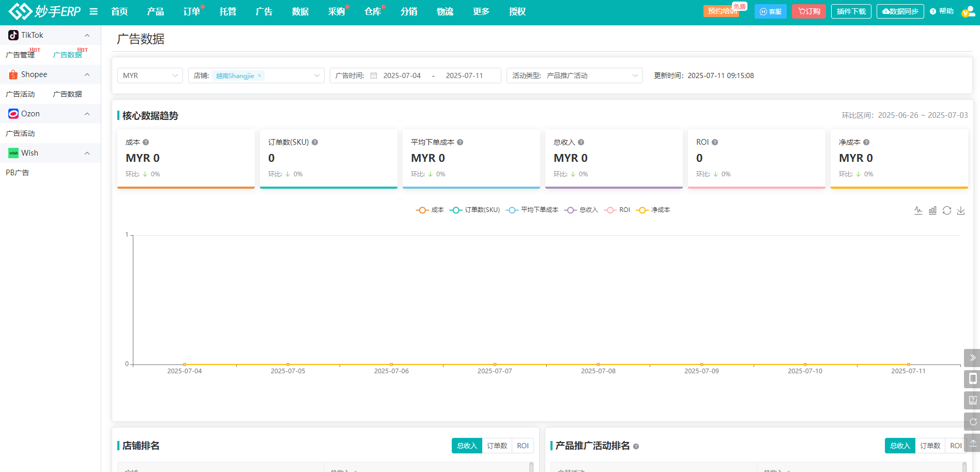Open Shopee 广告数据 page
Screen dimensions: 980x472
coord(68,94)
